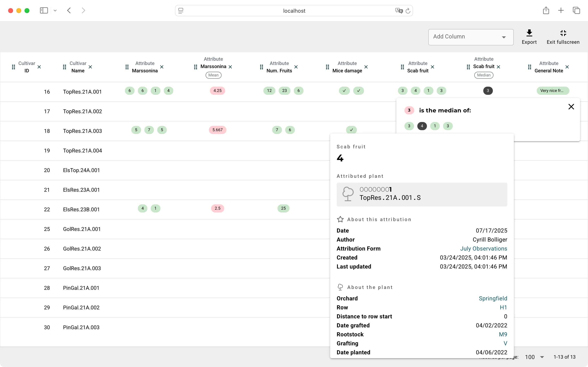Click the Exit fullscreen icon
Image resolution: width=588 pixels, height=367 pixels.
coord(563,33)
